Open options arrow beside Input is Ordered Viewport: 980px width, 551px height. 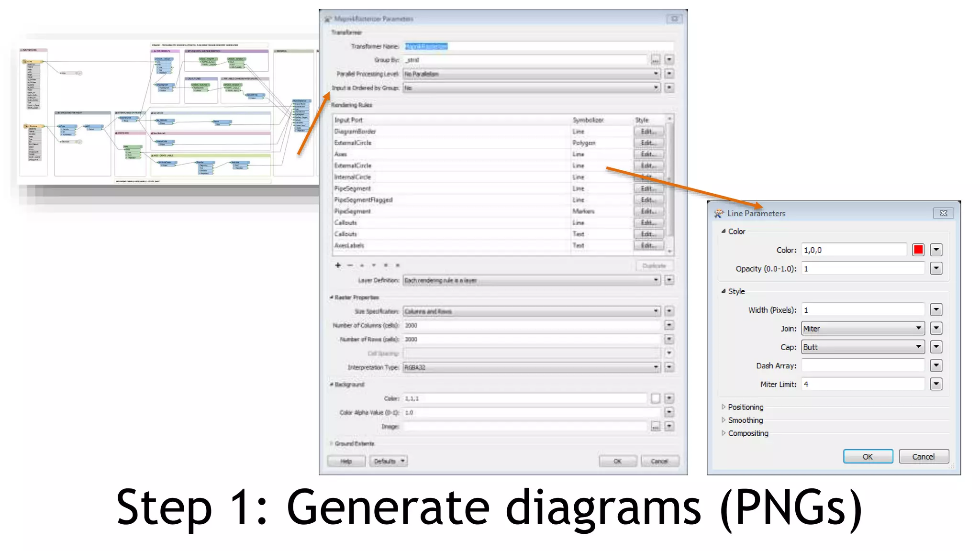click(669, 88)
